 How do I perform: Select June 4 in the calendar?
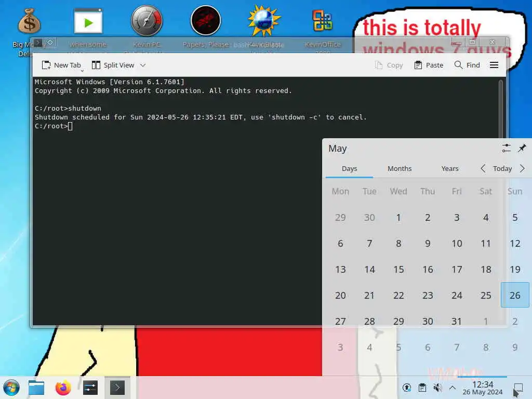coord(369,347)
